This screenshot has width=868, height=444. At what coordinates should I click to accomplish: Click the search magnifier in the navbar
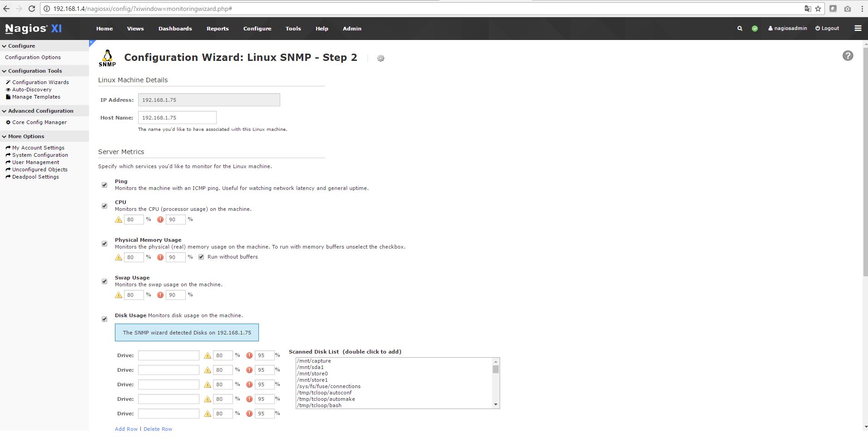click(x=740, y=28)
